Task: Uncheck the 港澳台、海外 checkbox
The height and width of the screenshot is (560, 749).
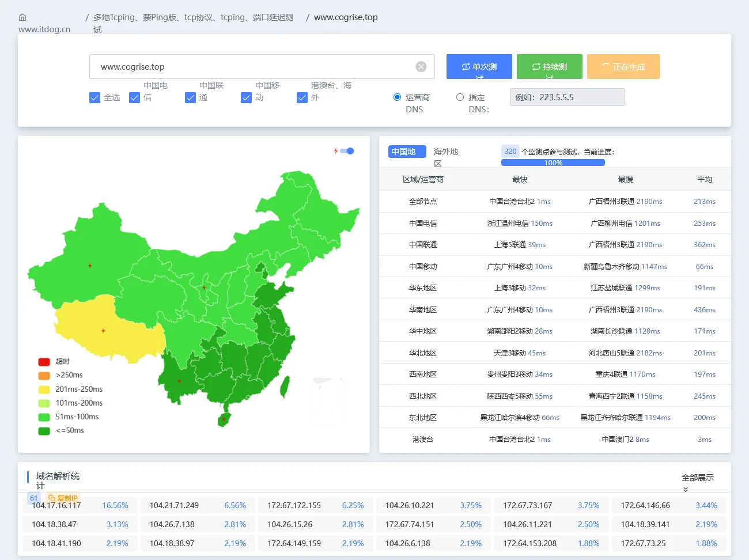Action: 302,97
